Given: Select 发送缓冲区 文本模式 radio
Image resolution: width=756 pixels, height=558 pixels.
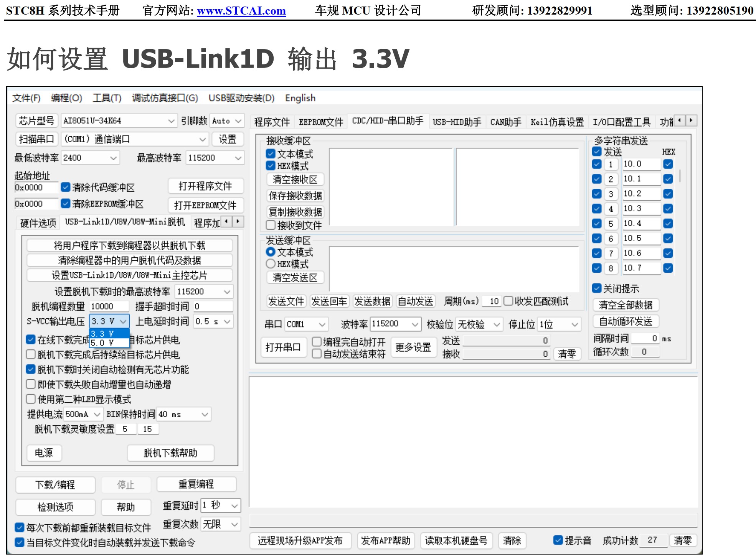Looking at the screenshot, I should click(271, 252).
